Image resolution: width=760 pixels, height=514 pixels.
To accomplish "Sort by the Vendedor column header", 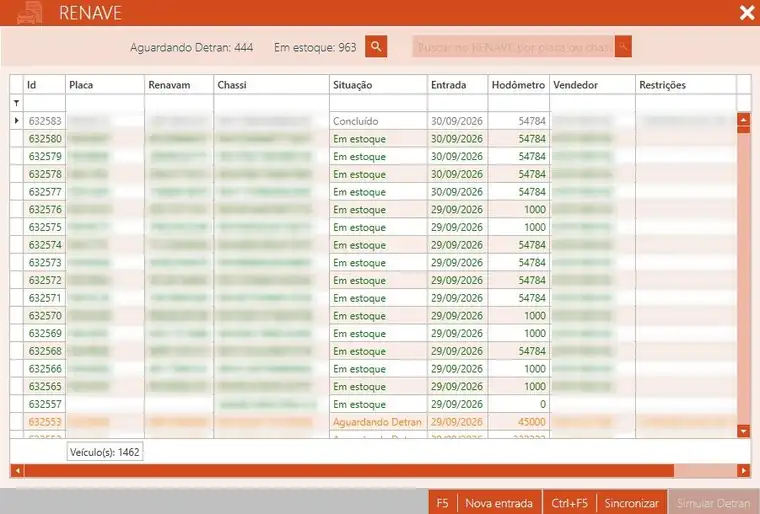I will [x=592, y=85].
